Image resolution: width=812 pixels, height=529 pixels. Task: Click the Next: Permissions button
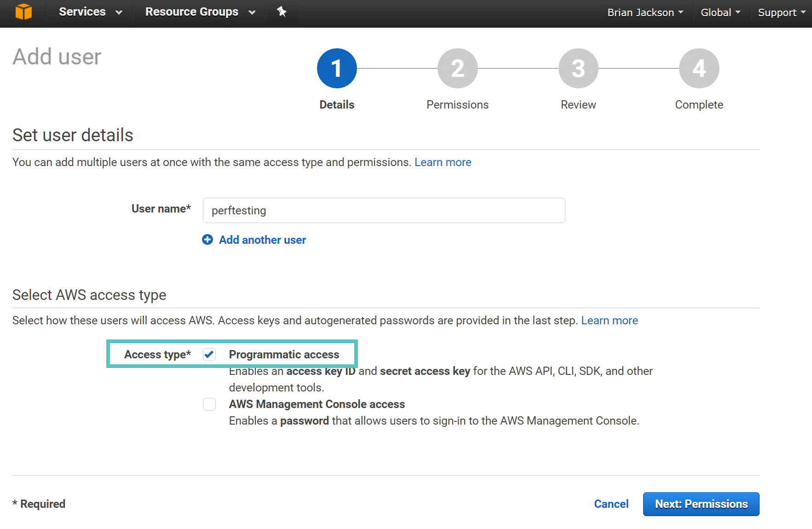pos(701,504)
